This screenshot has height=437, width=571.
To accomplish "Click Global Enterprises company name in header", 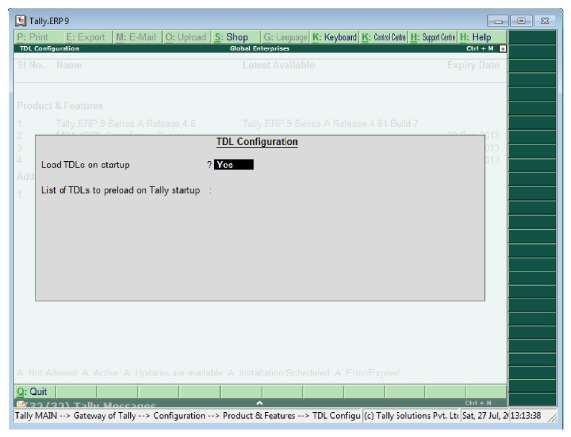I will (259, 48).
